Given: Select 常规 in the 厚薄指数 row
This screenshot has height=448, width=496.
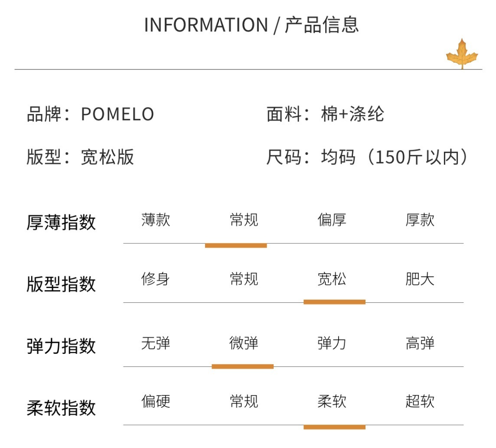Looking at the screenshot, I should (244, 220).
